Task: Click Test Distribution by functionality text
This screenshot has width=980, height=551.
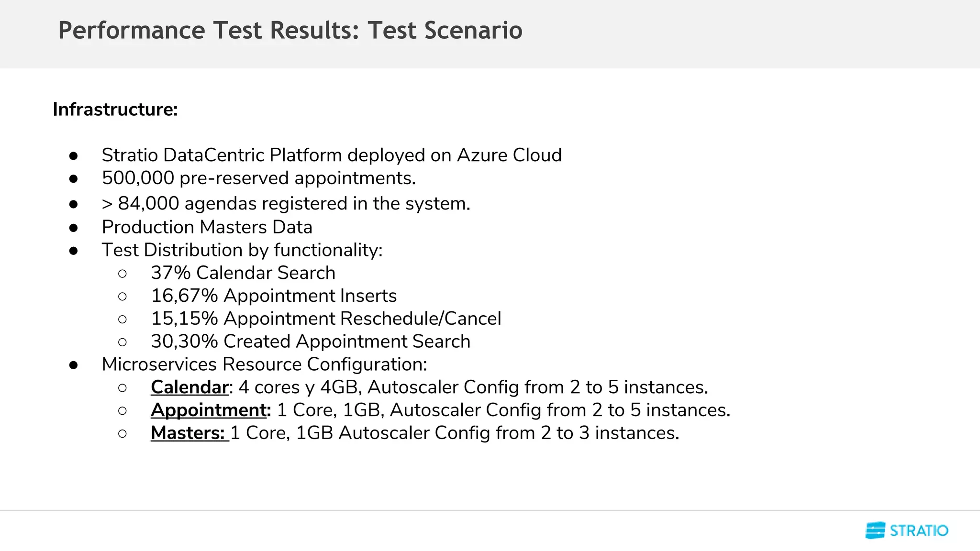Action: [x=242, y=250]
